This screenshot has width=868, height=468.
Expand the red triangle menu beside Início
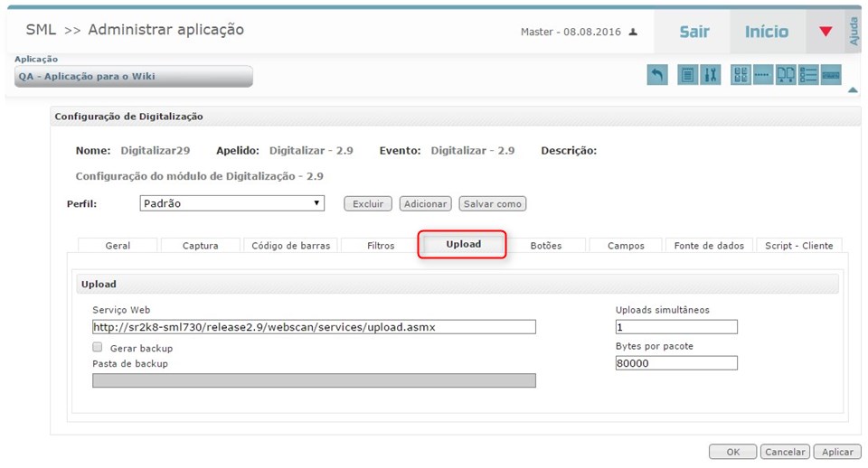(825, 32)
